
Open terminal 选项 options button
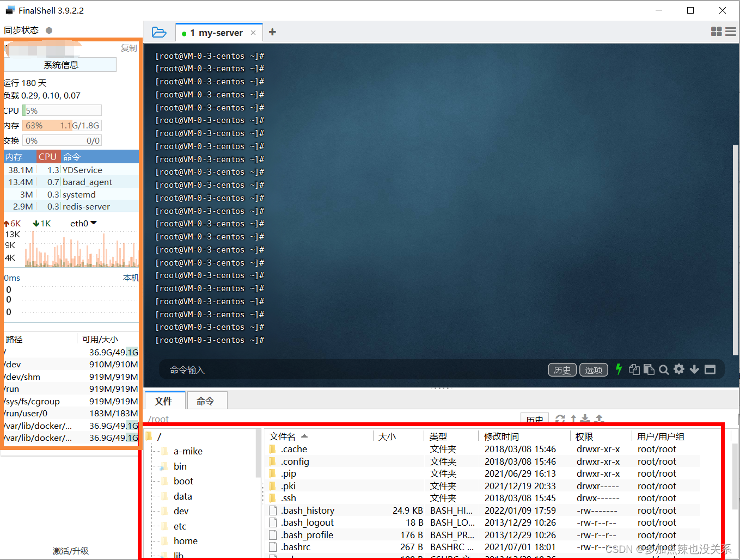[594, 370]
